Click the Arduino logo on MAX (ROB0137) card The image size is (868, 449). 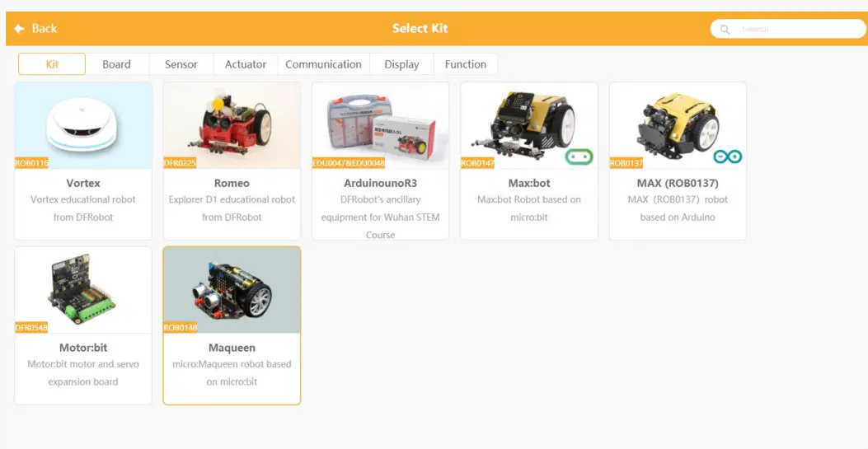727,157
